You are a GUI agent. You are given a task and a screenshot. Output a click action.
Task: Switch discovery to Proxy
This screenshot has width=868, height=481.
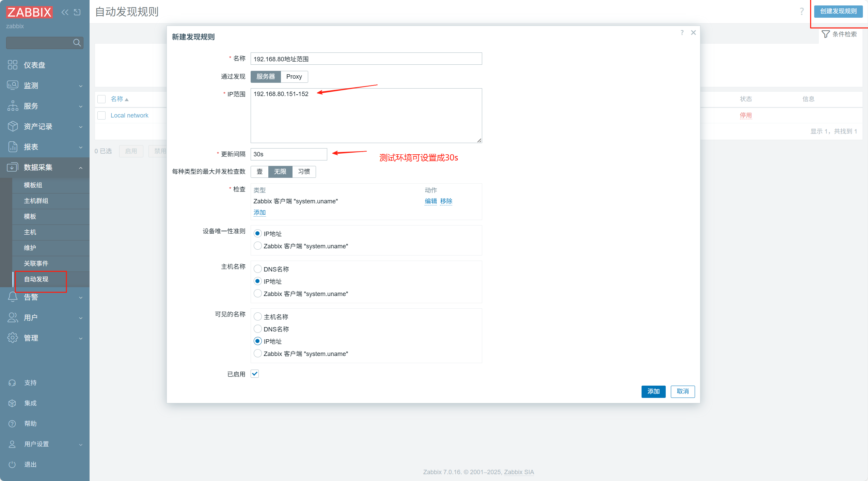click(x=294, y=77)
